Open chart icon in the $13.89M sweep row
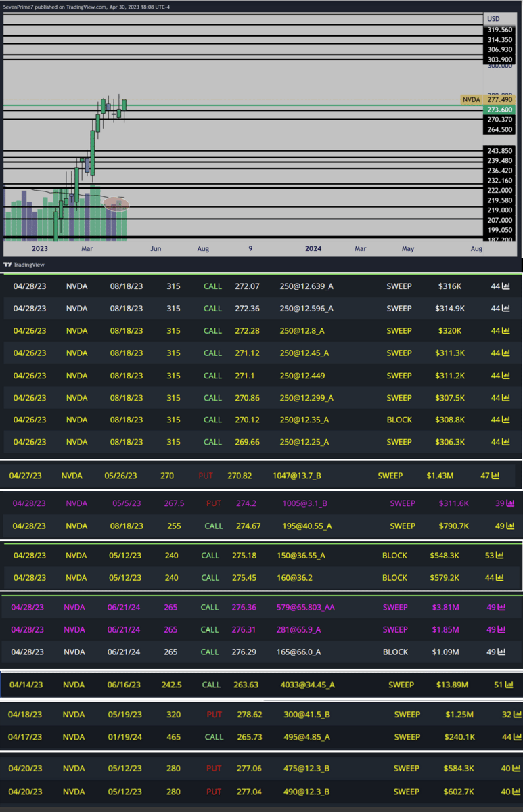The height and width of the screenshot is (812, 523). [509, 685]
